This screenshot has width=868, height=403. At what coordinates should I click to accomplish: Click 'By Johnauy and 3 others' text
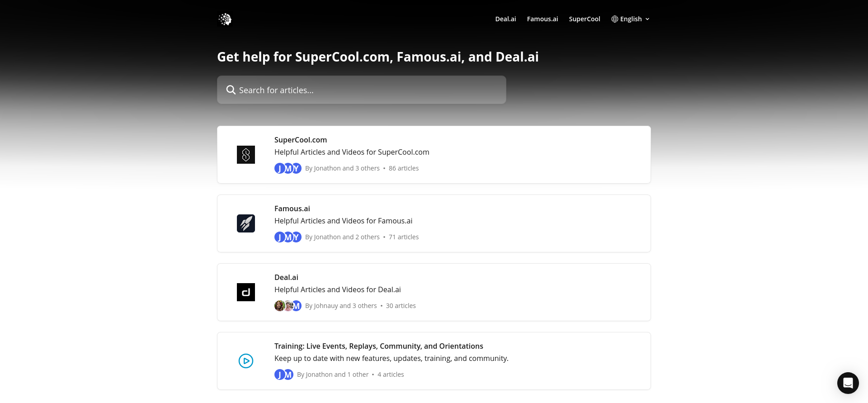click(x=341, y=306)
